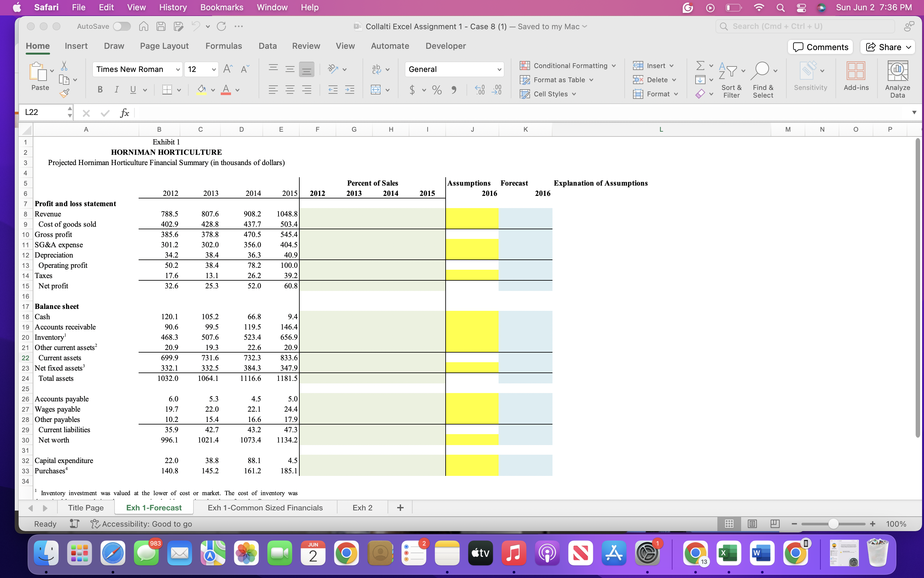Viewport: 924px width, 578px height.
Task: Click Increase Indent icon
Action: [x=350, y=90]
